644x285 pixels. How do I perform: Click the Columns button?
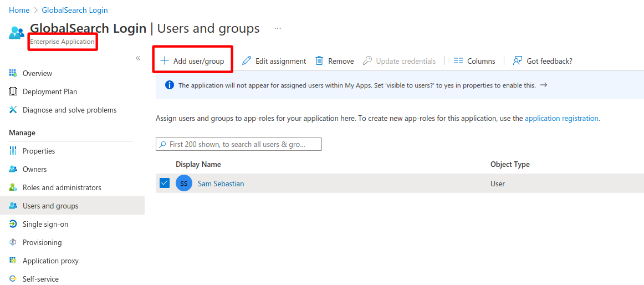pos(474,61)
